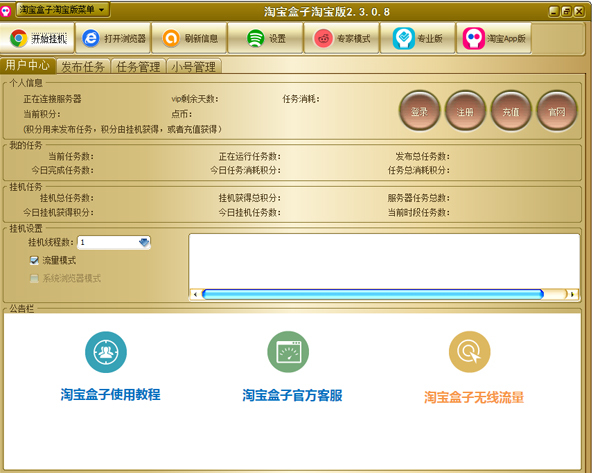Click the 正在连接服务器 status text
Screen dimensions: 592x473
click(x=52, y=99)
